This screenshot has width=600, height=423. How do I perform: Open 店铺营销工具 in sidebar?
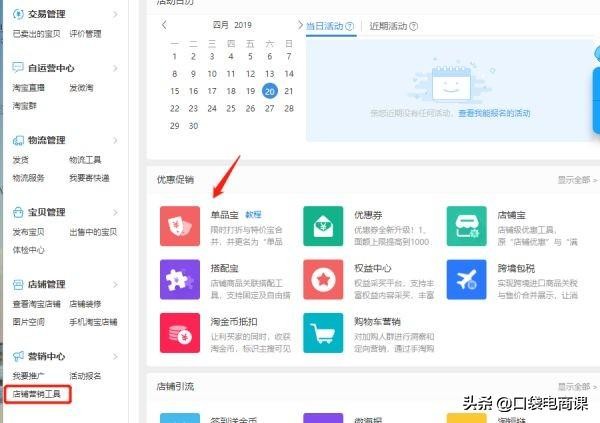(36, 394)
